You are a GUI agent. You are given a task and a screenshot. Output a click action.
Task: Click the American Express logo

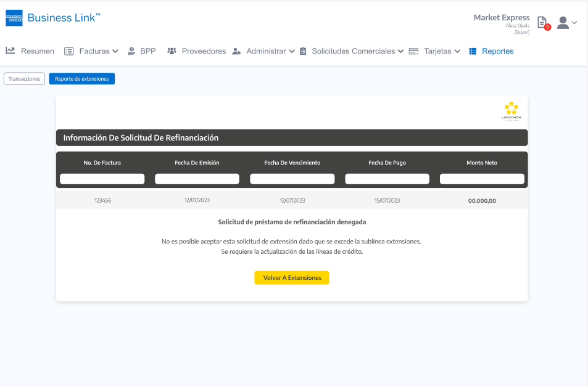pos(14,18)
